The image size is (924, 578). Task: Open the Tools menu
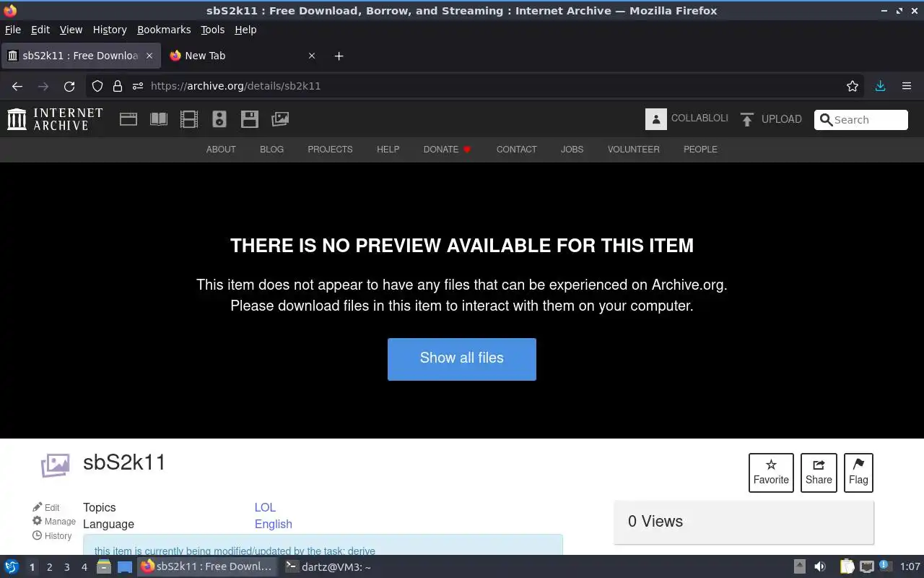click(x=213, y=30)
